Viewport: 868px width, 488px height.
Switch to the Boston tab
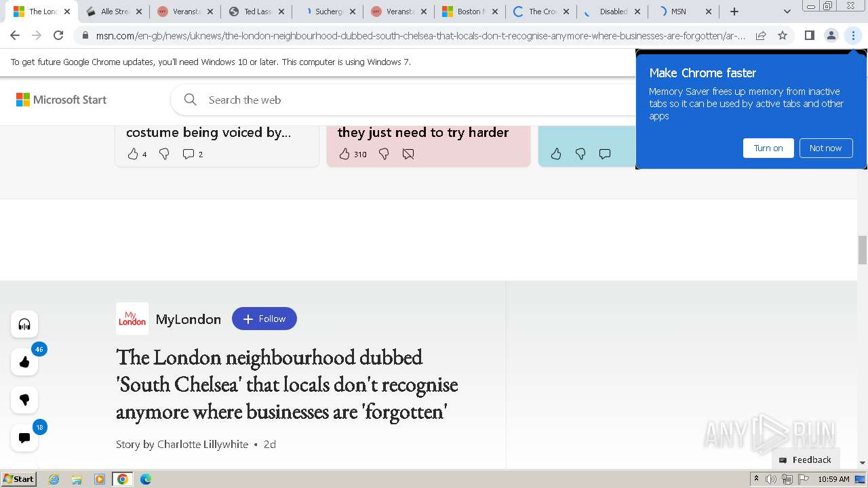468,12
